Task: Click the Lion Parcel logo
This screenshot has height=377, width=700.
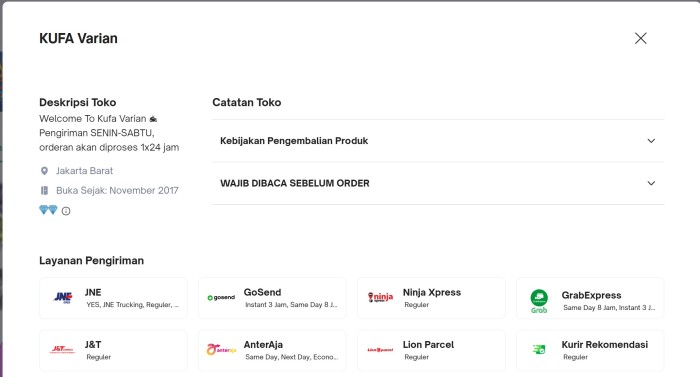Action: [380, 350]
